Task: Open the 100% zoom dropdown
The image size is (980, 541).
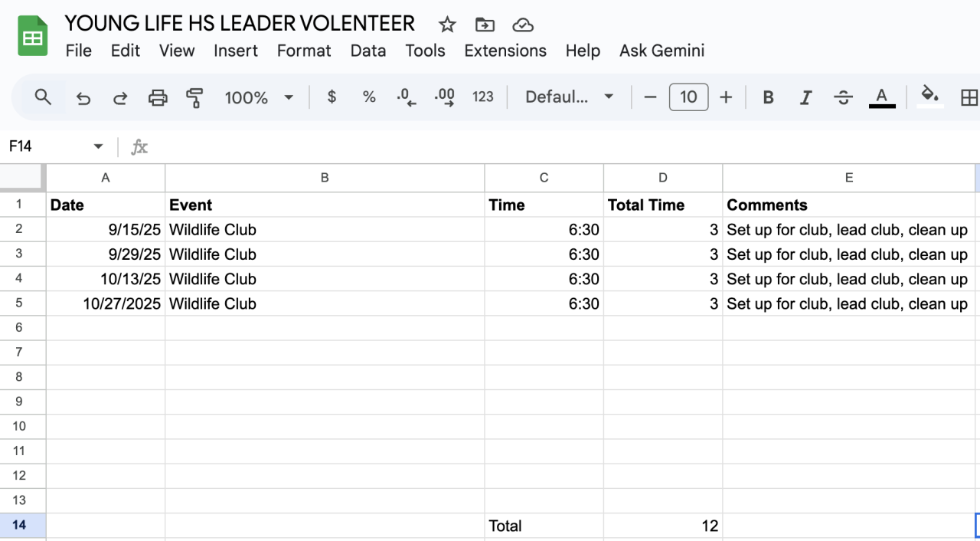Action: 259,97
